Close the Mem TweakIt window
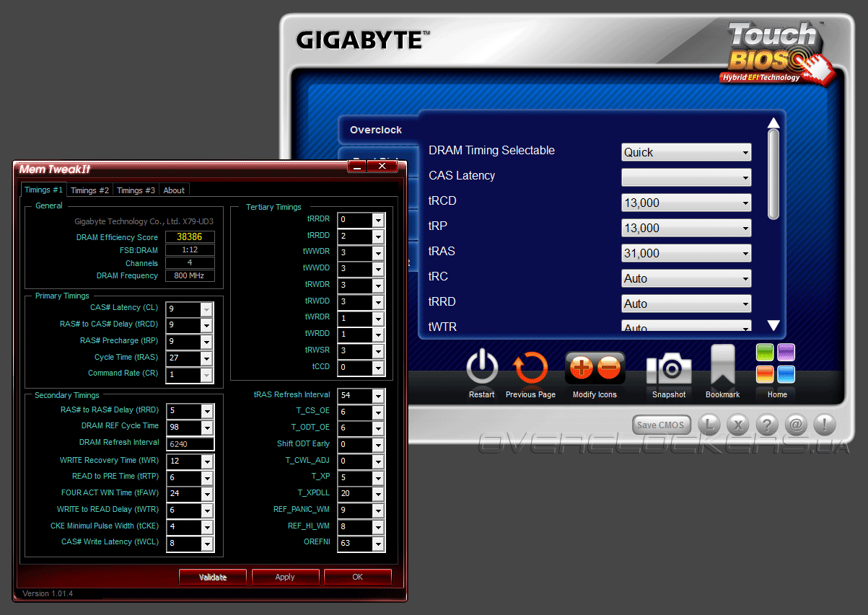Viewport: 868px width, 615px height. (382, 167)
